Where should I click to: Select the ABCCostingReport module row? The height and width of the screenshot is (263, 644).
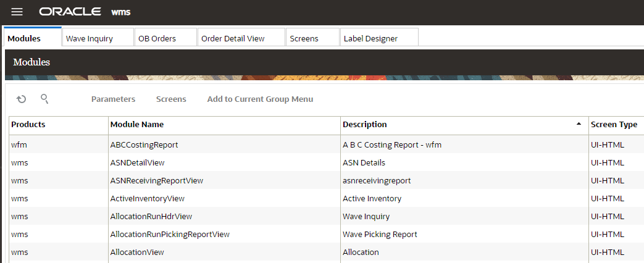(144, 145)
